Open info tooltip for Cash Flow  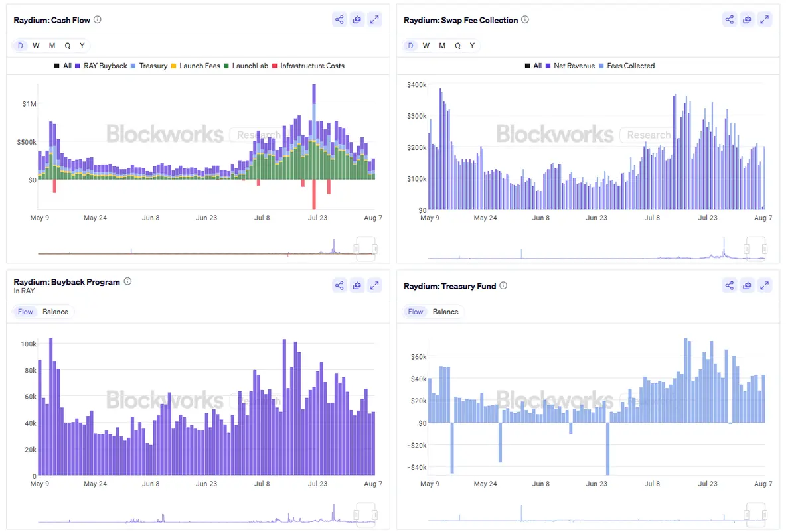pyautogui.click(x=98, y=19)
